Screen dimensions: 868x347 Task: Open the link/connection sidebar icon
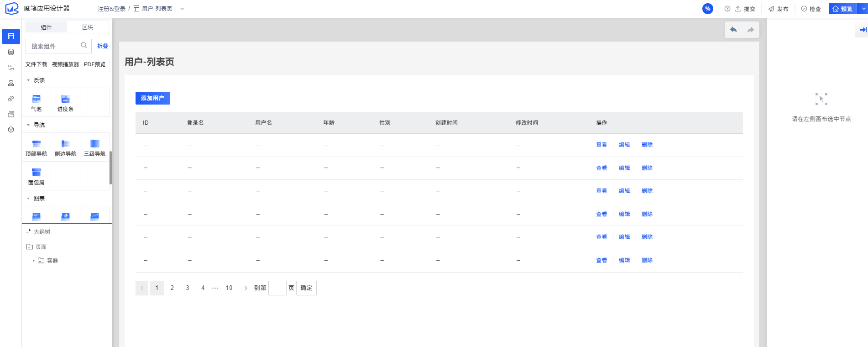(11, 99)
